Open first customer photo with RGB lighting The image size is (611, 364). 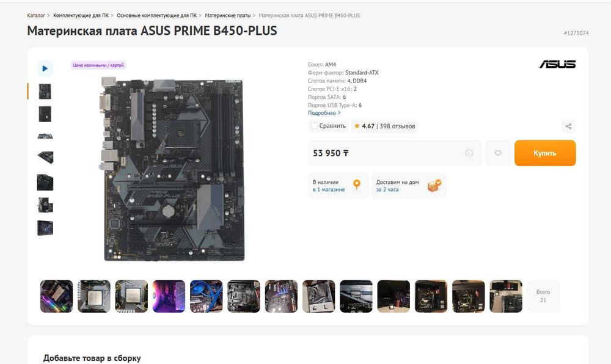56,296
